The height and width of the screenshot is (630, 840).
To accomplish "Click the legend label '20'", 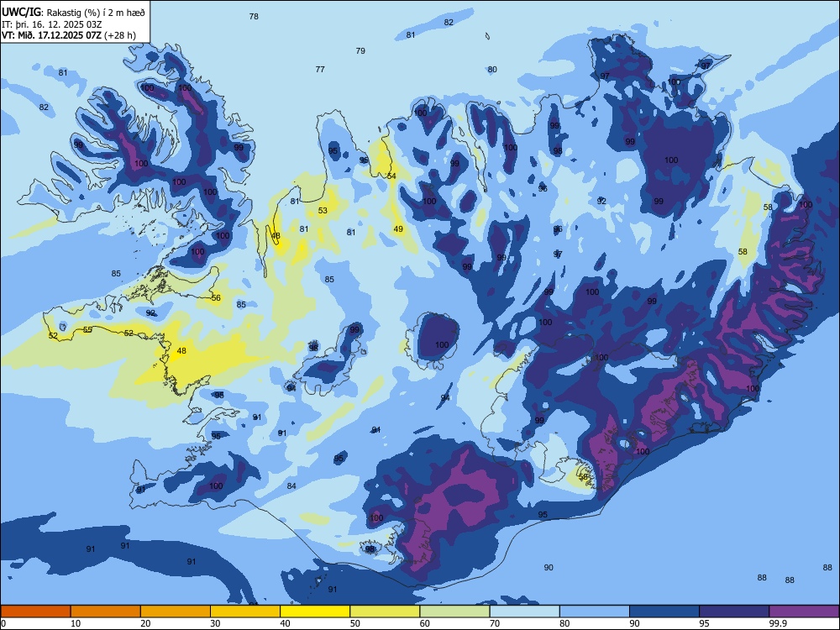I will pyautogui.click(x=145, y=623).
